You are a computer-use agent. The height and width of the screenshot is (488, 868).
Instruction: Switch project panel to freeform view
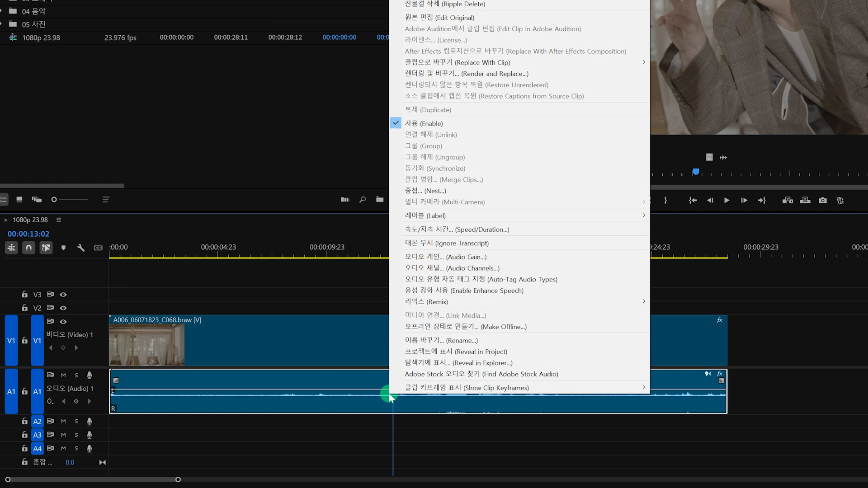point(37,199)
